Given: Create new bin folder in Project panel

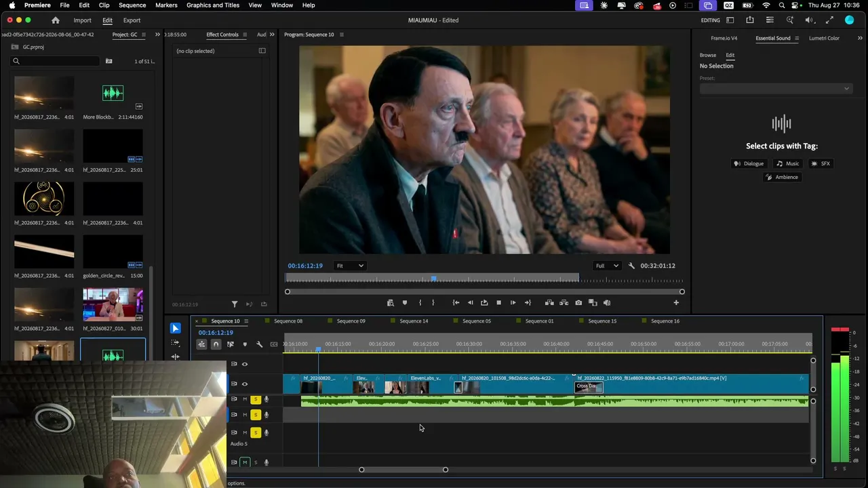Looking at the screenshot, I should point(108,61).
